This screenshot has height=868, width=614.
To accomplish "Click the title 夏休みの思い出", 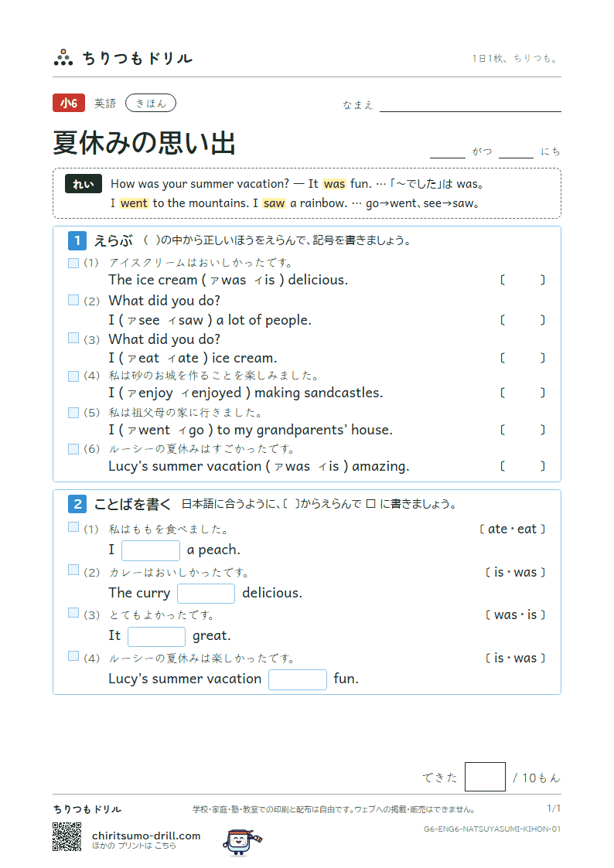I will tap(145, 143).
